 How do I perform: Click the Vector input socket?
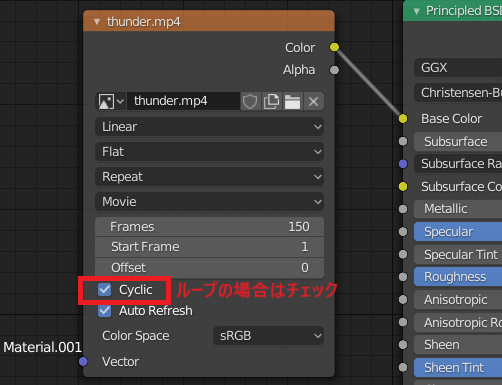[x=83, y=361]
